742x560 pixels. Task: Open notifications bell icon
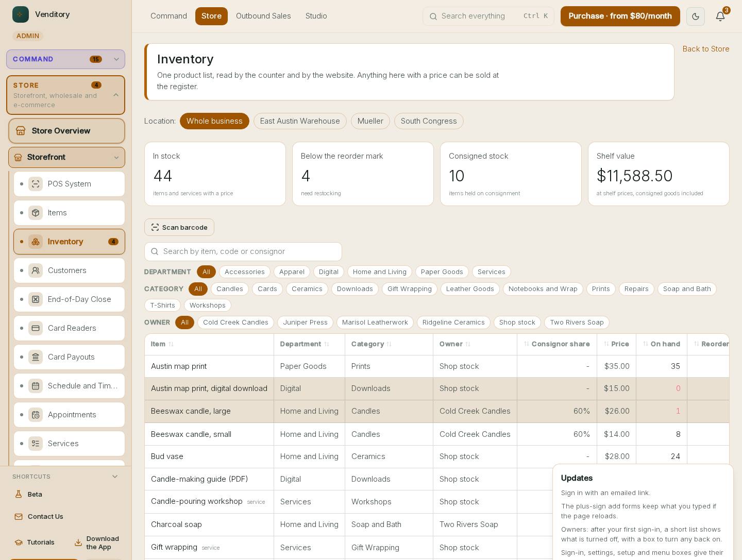720,16
